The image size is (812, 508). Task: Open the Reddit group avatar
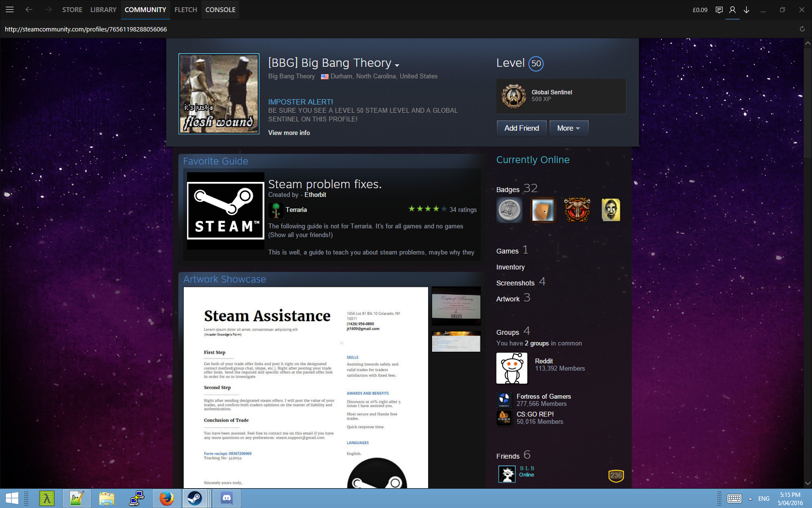tap(511, 368)
